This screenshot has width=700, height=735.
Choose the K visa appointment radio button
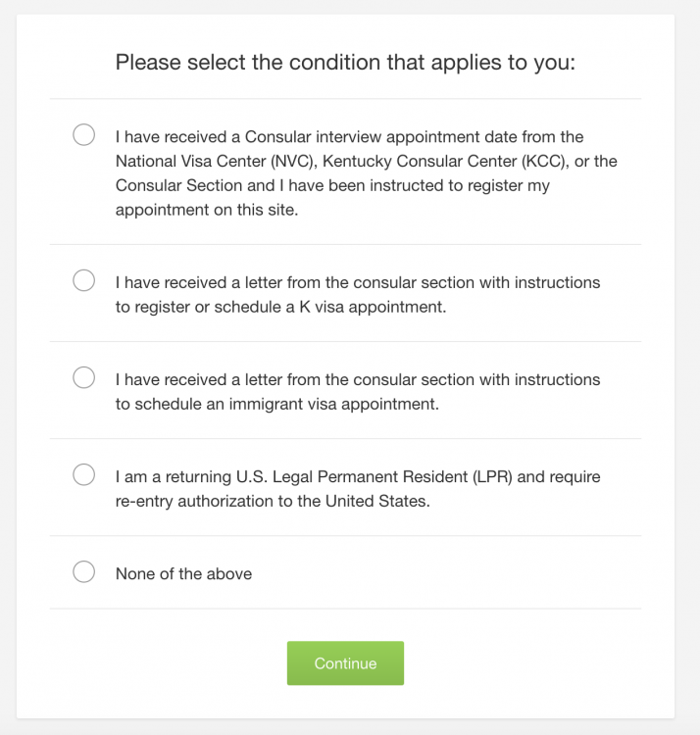coord(84,281)
